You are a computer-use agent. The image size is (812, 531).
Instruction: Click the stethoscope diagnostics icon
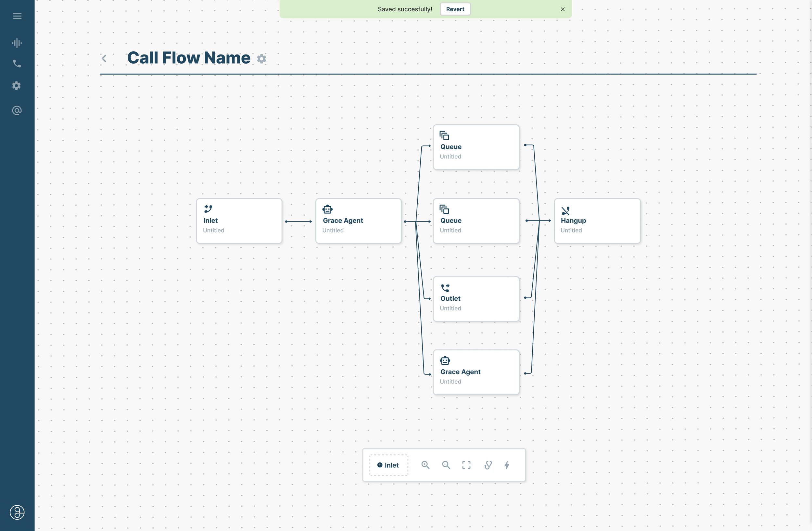click(488, 465)
